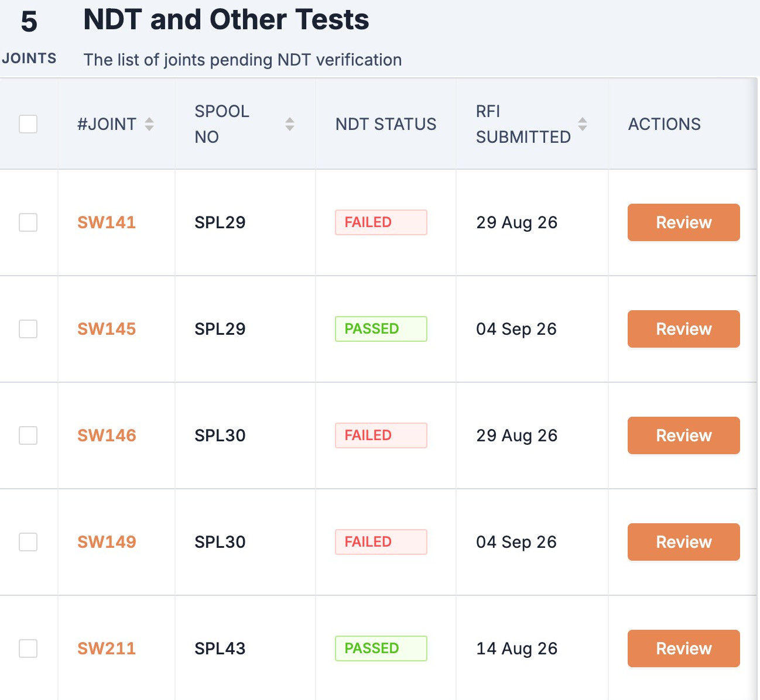Click the 04 Sep 26 date for SW149
Image resolution: width=760 pixels, height=700 pixels.
tap(516, 542)
